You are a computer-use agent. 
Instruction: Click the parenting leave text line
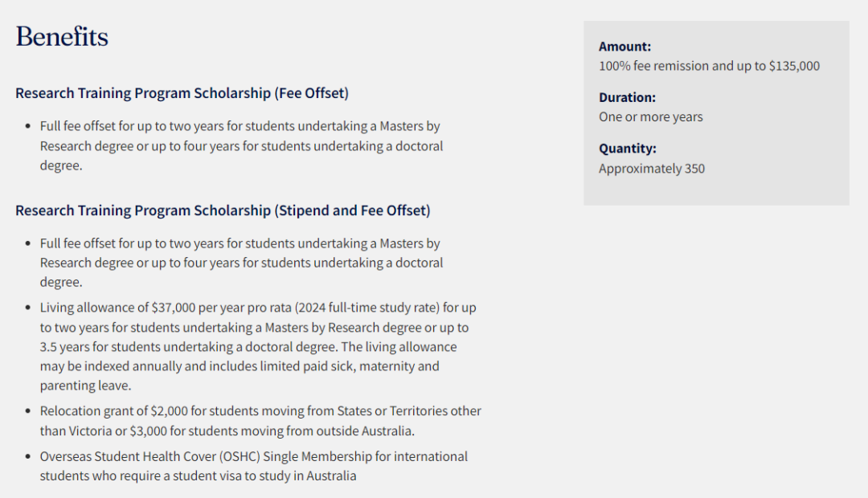tap(85, 386)
